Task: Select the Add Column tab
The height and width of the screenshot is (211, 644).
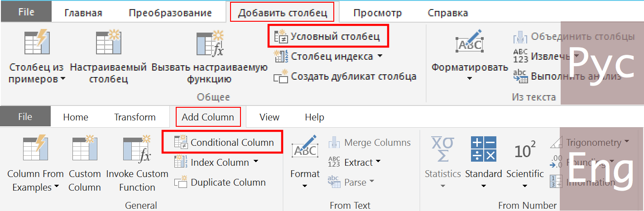Action: pos(208,117)
